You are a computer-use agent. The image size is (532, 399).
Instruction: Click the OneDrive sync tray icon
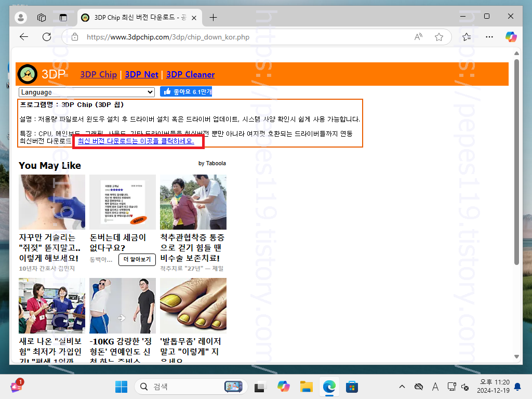pos(419,387)
